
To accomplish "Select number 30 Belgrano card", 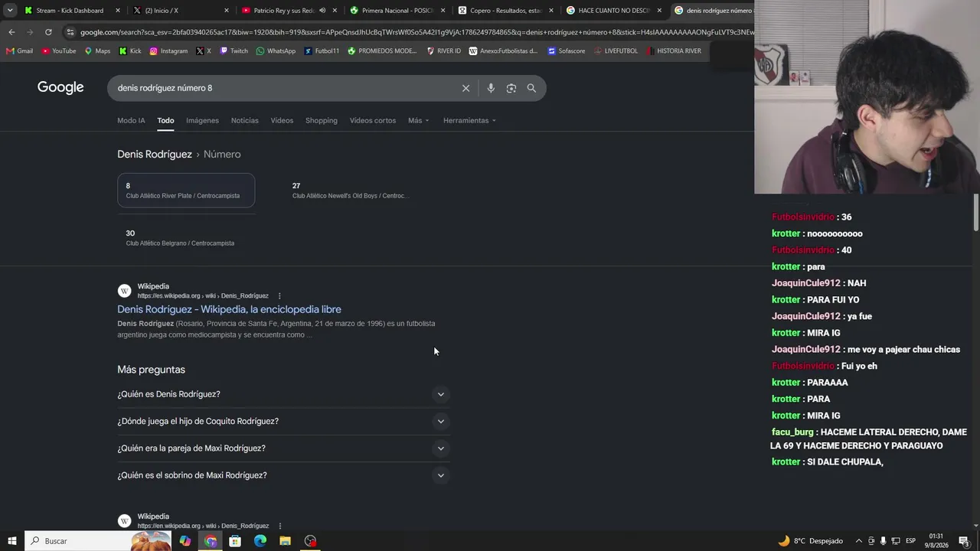I will click(186, 238).
